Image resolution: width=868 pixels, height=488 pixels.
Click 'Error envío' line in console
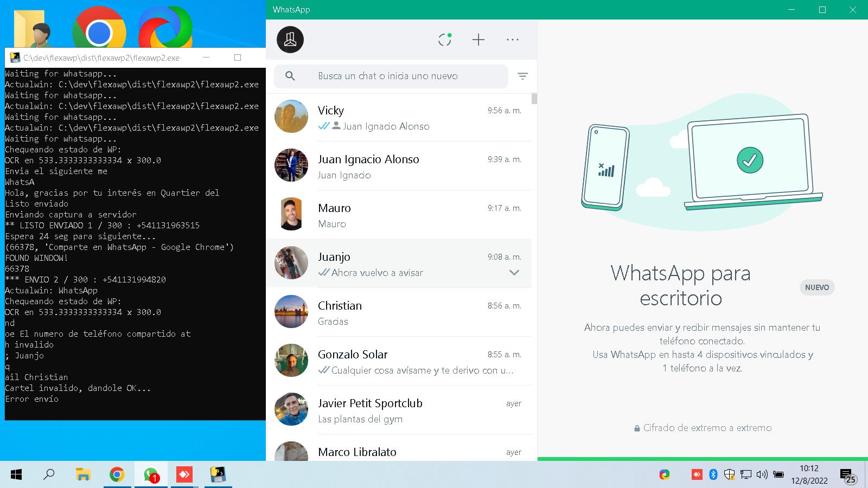(31, 399)
